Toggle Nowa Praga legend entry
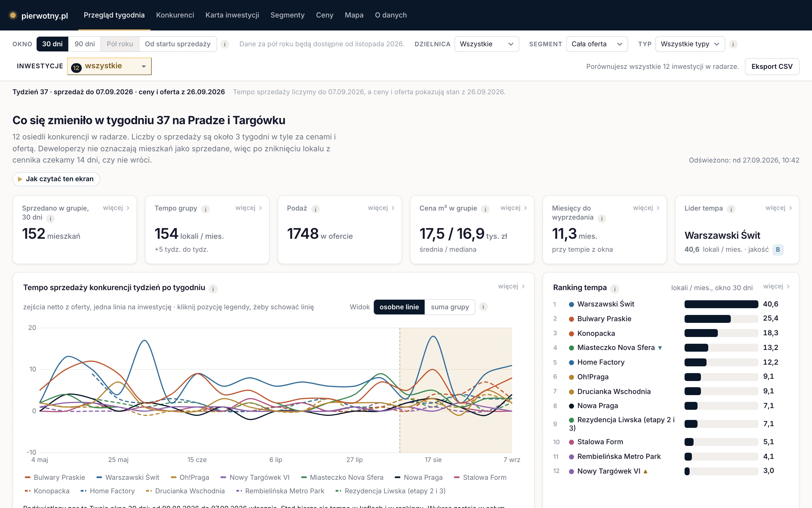The width and height of the screenshot is (812, 508). [418, 478]
